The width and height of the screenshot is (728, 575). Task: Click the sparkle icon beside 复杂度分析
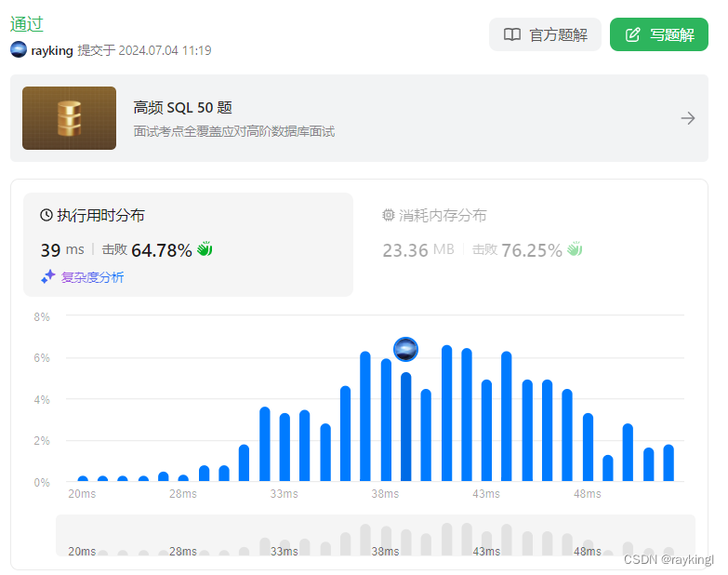pos(48,276)
